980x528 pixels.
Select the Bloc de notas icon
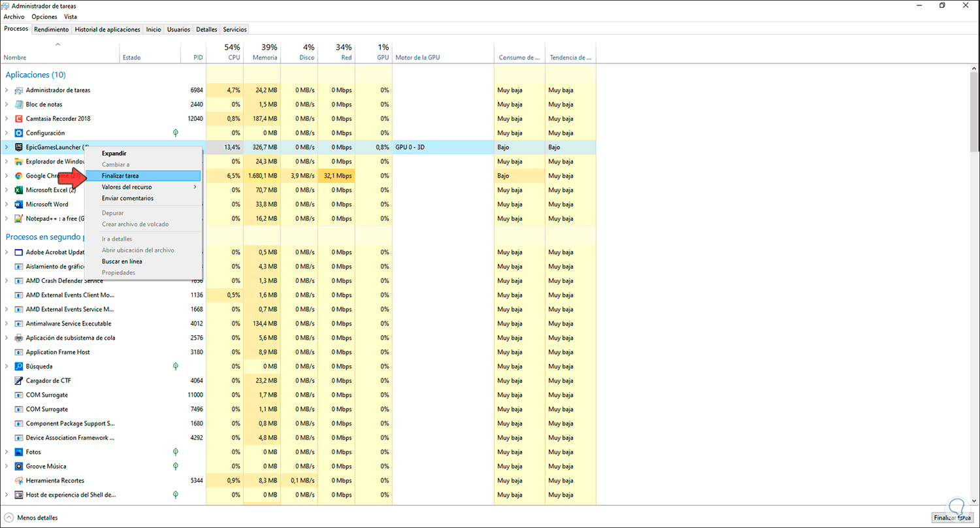point(18,105)
